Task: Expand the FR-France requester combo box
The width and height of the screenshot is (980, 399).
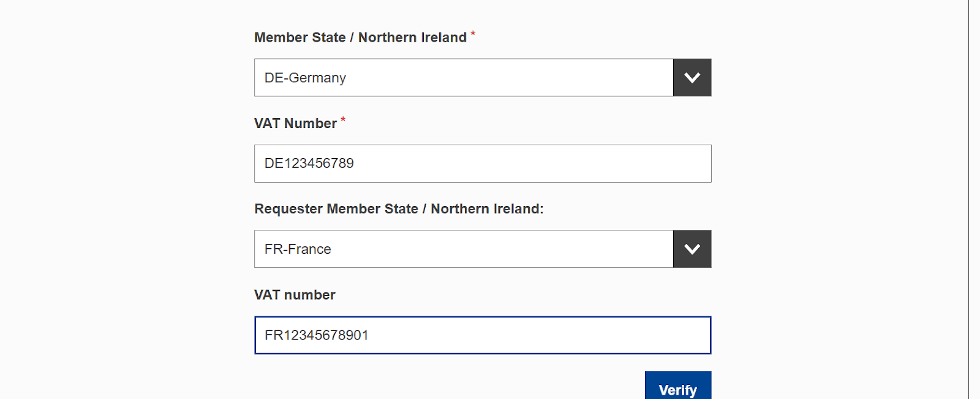Action: coord(463,249)
